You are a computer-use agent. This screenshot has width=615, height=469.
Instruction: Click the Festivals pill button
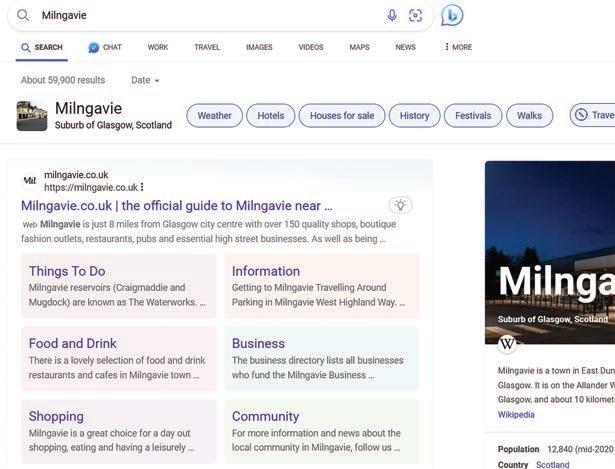pos(473,116)
